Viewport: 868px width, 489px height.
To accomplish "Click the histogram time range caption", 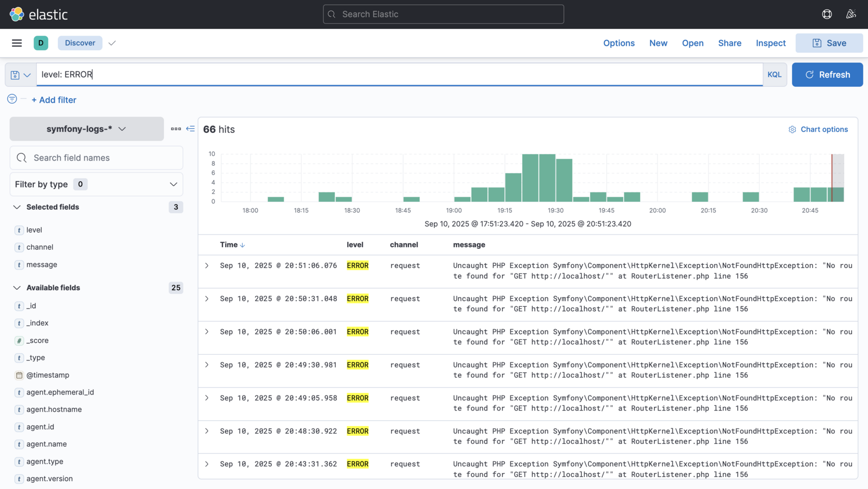I will 528,224.
